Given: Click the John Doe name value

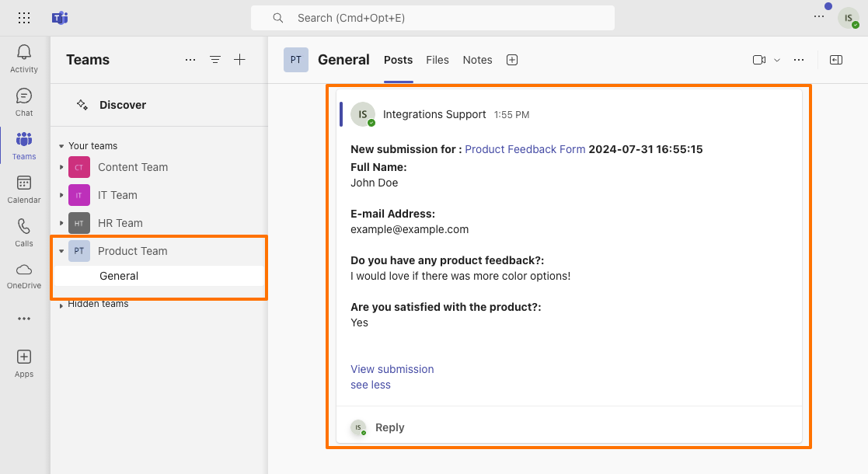Looking at the screenshot, I should pyautogui.click(x=375, y=183).
